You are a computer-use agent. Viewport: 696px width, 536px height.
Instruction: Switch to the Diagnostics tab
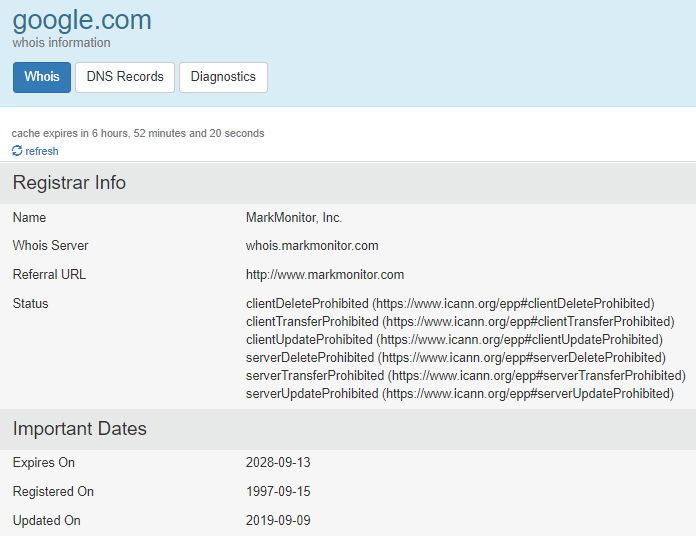tap(223, 77)
